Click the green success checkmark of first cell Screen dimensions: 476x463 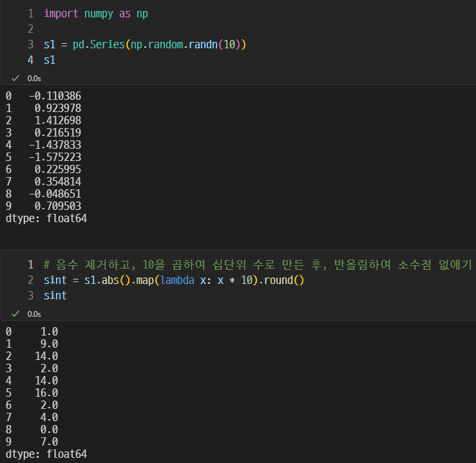(x=15, y=79)
